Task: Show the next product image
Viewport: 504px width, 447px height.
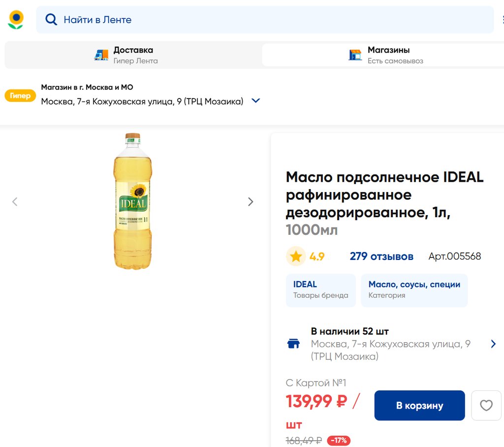Action: [x=251, y=201]
